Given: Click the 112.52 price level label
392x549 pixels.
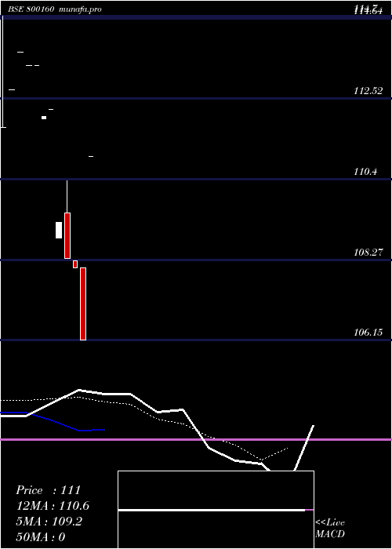Looking at the screenshot, I should pos(368,91).
